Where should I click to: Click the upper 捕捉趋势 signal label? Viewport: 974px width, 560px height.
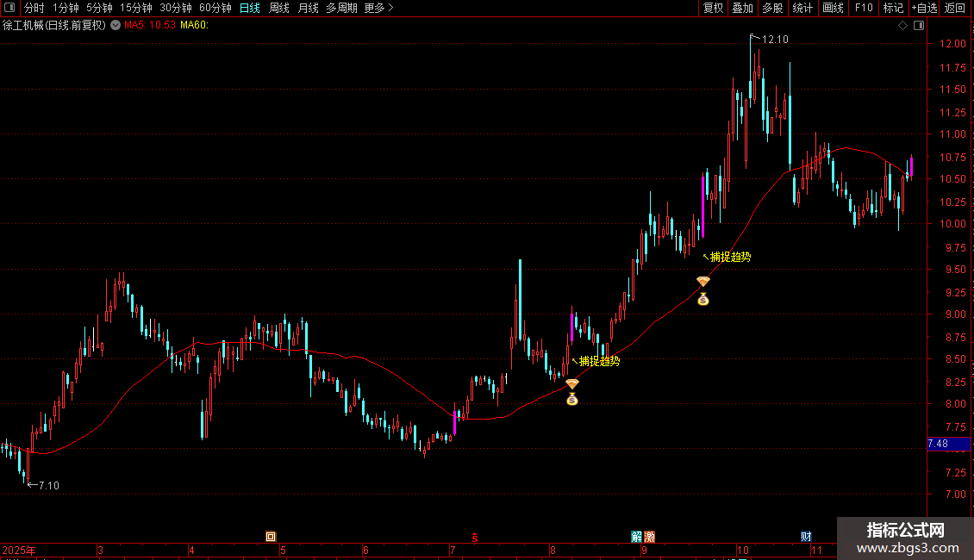coord(731,257)
